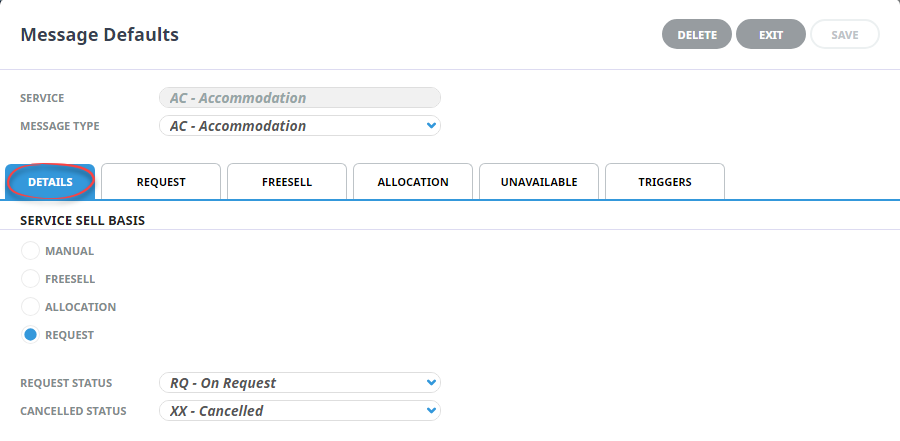Expand the MESSAGE TYPE dropdown arrow
The height and width of the screenshot is (441, 900).
point(432,125)
